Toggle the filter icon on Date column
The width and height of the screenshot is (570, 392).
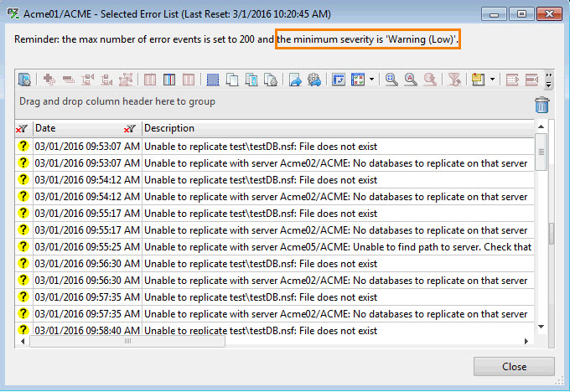click(129, 129)
